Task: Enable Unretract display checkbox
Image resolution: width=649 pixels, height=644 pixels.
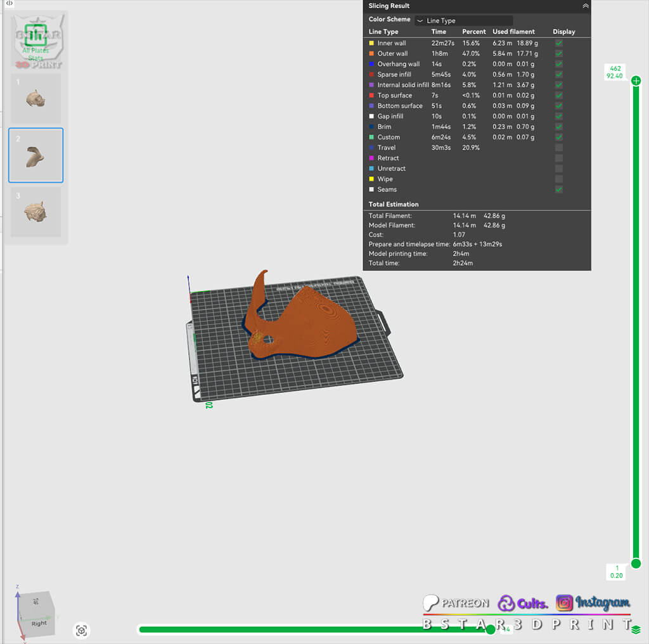Action: pos(559,169)
